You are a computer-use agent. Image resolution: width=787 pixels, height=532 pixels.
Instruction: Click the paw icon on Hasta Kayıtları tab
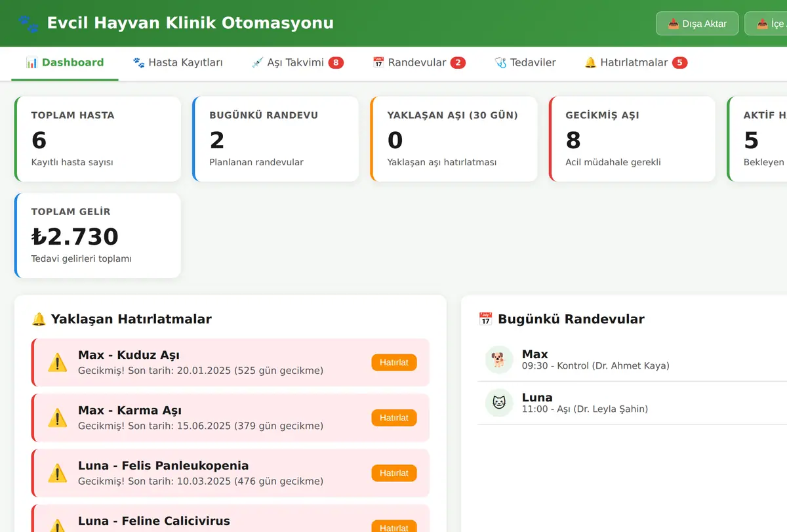[138, 63]
